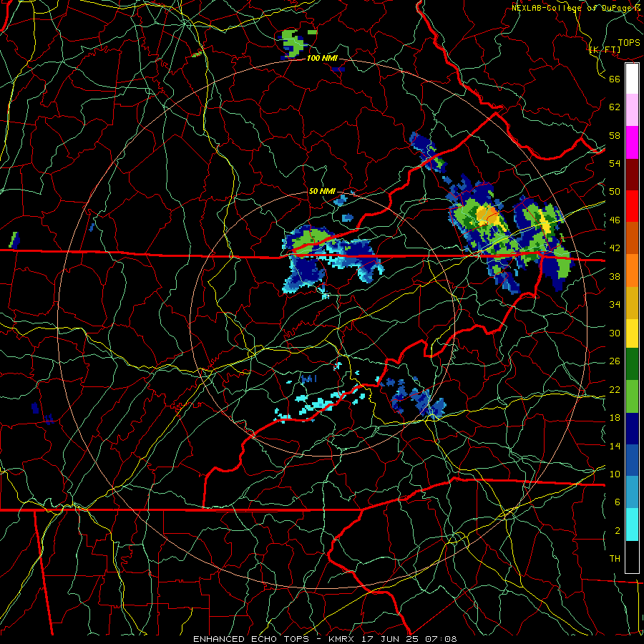The width and height of the screenshot is (644, 644).
Task: Select the dark green legend swatch
Action: pos(632,364)
